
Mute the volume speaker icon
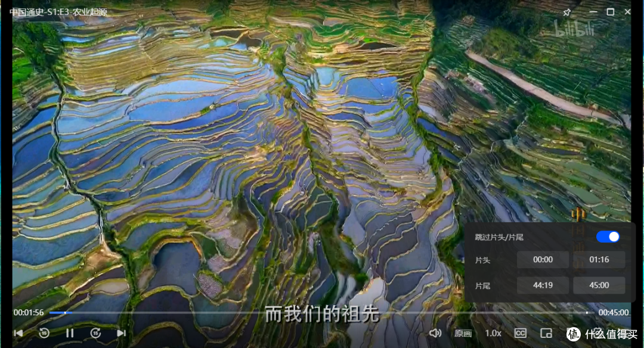coord(435,333)
